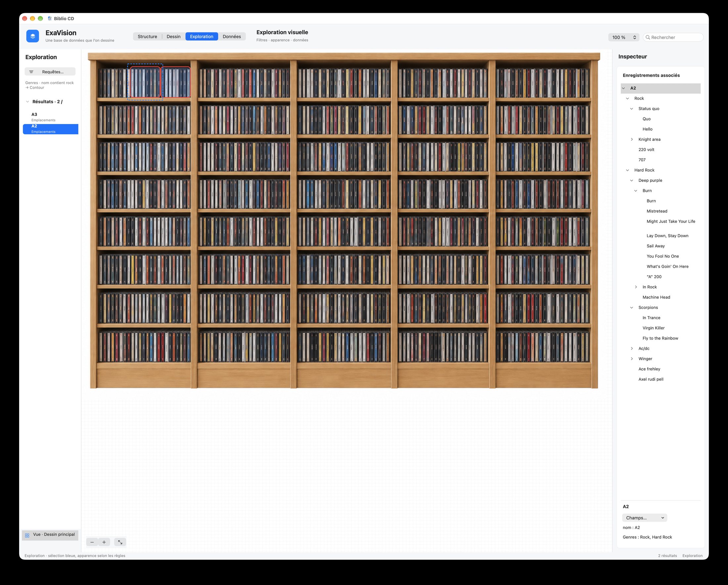Collapse the A2 tree node in the inspector

tap(624, 88)
